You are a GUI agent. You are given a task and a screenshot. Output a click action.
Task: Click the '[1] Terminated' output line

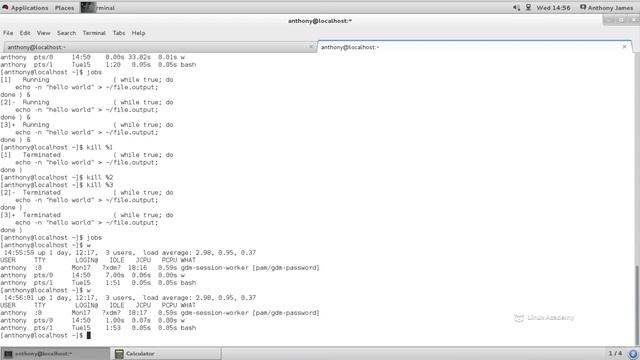coord(87,155)
